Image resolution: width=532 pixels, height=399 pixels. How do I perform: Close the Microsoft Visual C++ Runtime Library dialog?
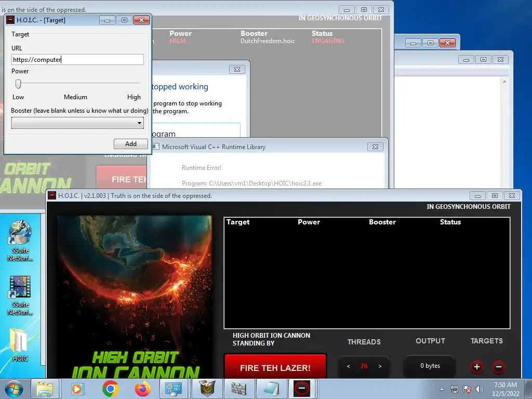coord(375,147)
